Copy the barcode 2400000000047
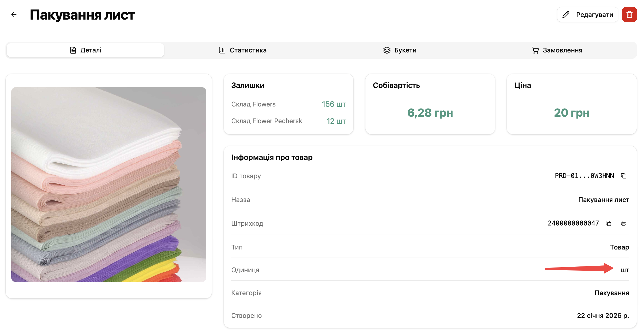The width and height of the screenshot is (644, 333). [x=609, y=223]
